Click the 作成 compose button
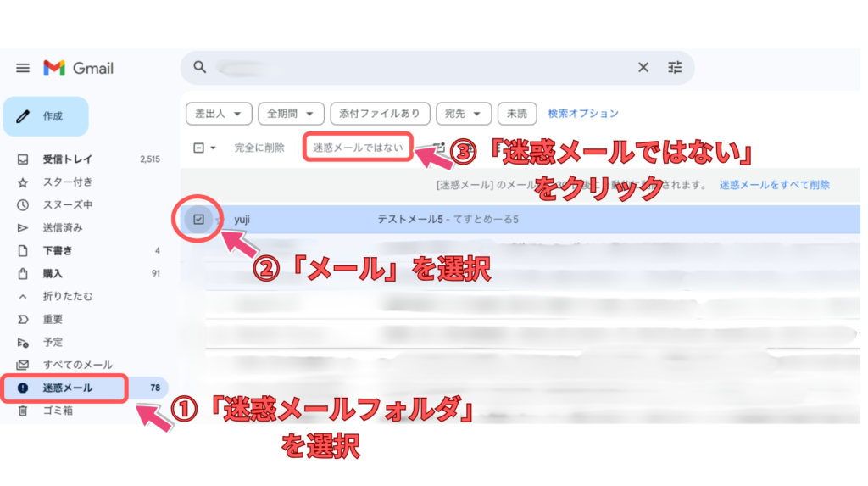 pos(46,116)
